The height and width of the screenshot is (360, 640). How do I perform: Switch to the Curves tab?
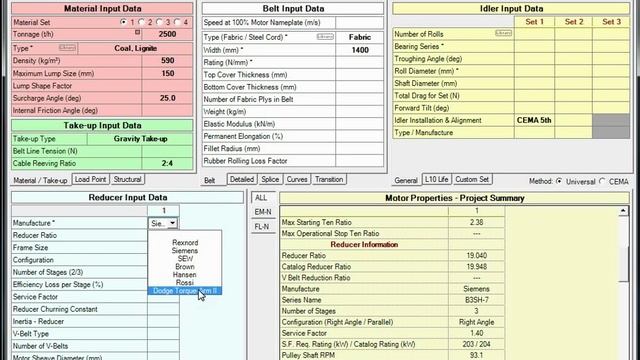[x=297, y=179]
